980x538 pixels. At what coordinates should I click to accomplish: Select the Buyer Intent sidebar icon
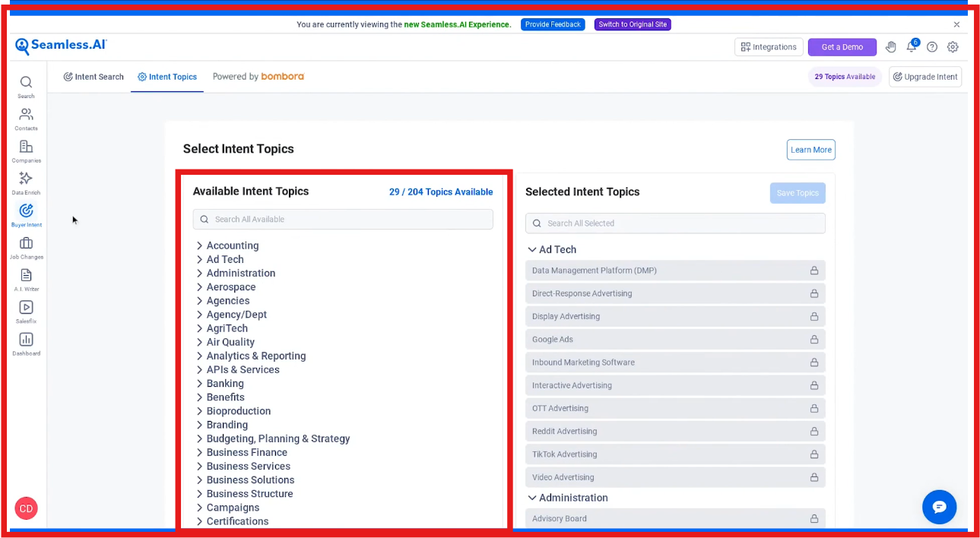(26, 213)
